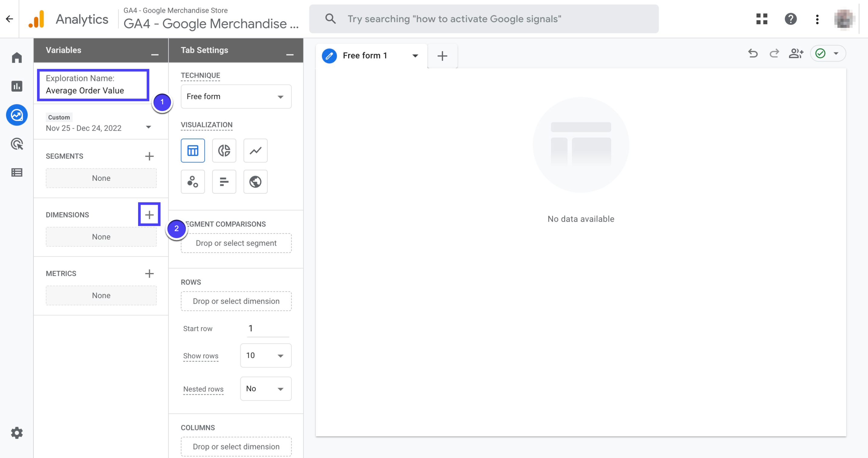Select the Scatterplot visualization
Viewport: 868px width, 458px height.
click(193, 182)
